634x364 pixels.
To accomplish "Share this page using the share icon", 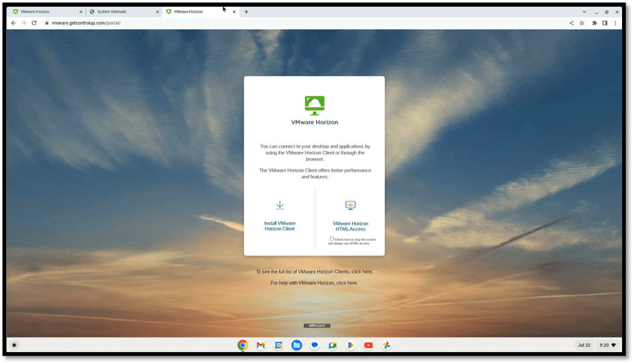I will (571, 23).
